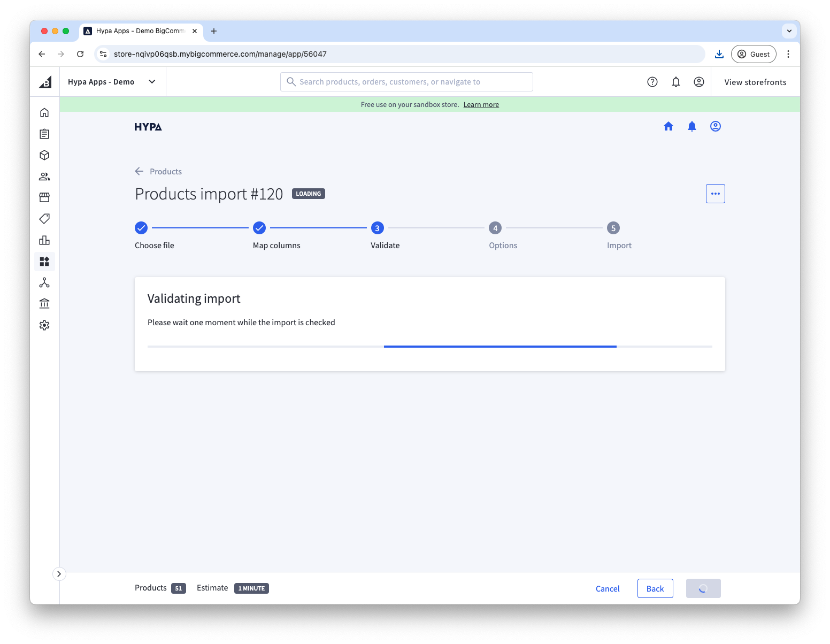This screenshot has width=830, height=644.
Task: Click the Learn more sandbox link
Action: pyautogui.click(x=481, y=104)
